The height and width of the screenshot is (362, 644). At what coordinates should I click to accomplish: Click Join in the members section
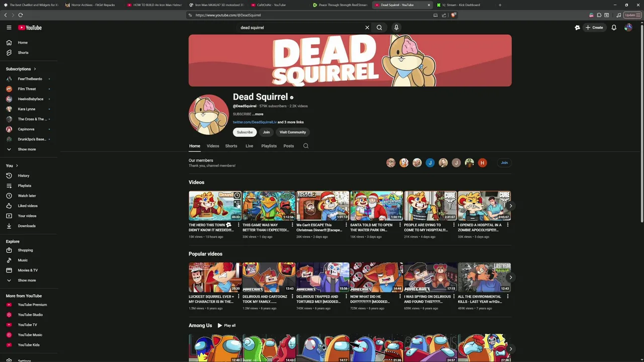coord(504,163)
